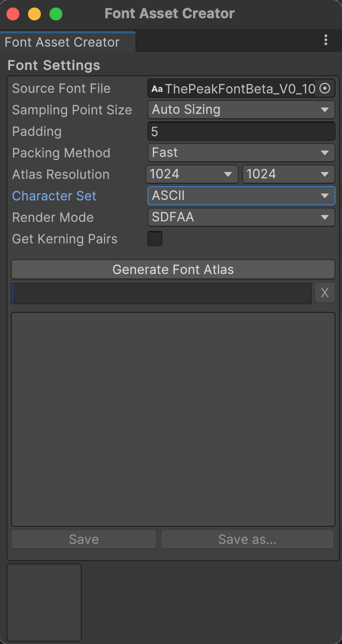342x644 pixels.
Task: Clear the character input field with X
Action: click(x=324, y=292)
